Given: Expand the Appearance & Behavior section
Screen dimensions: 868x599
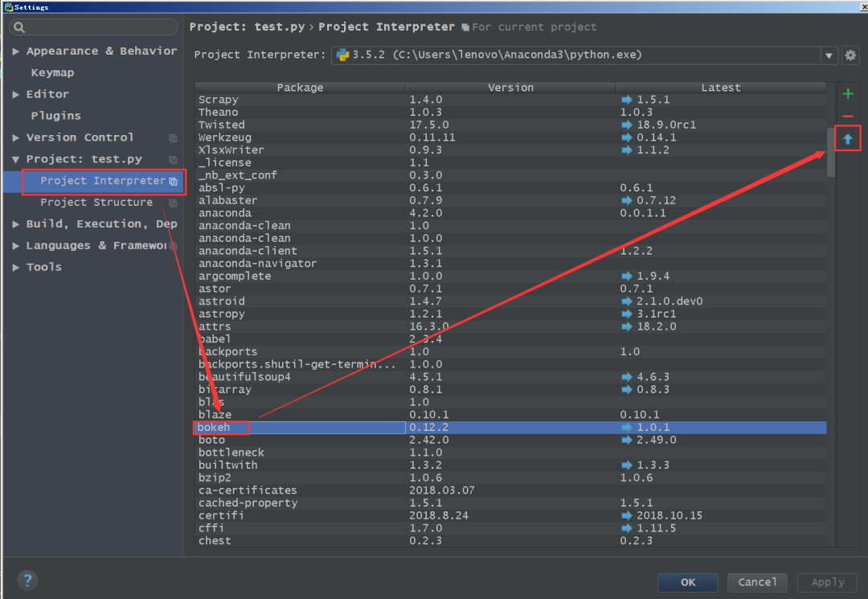Looking at the screenshot, I should tap(16, 51).
